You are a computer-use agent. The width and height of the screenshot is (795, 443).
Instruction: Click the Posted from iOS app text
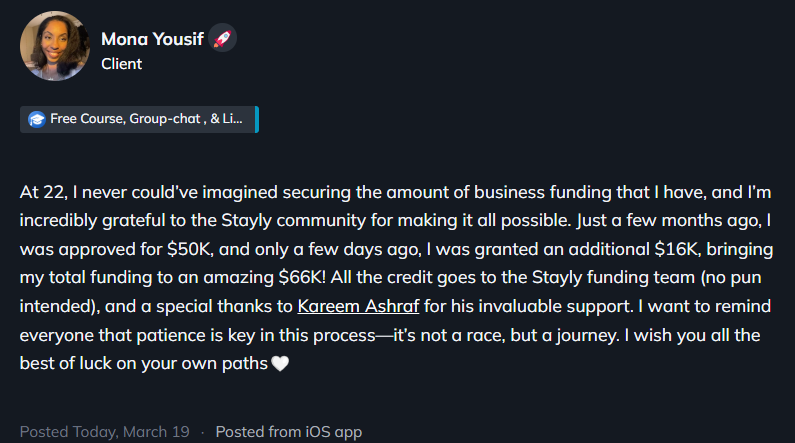tap(289, 432)
